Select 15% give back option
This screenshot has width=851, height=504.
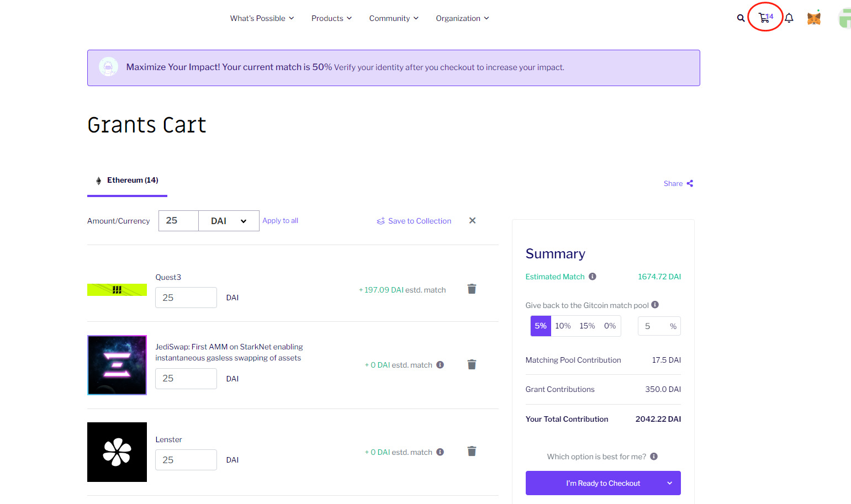click(587, 326)
